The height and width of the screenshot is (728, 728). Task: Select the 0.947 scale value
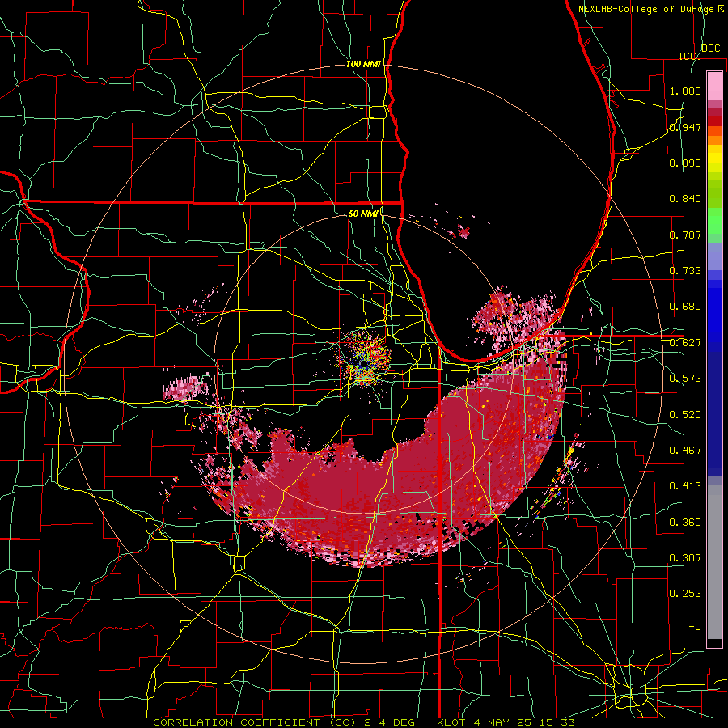(x=685, y=127)
